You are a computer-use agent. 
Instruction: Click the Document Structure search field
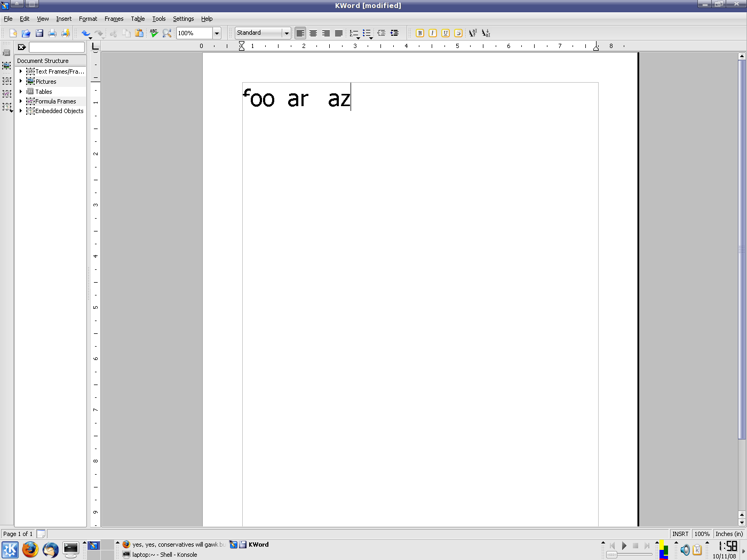(x=57, y=47)
